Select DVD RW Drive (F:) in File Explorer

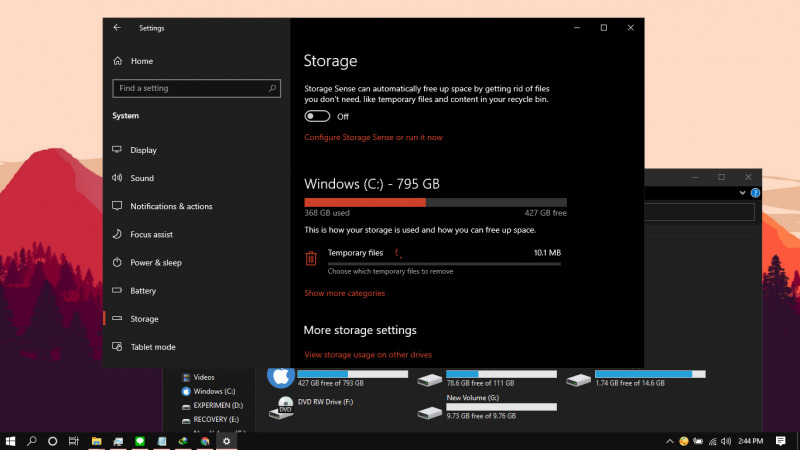click(311, 407)
